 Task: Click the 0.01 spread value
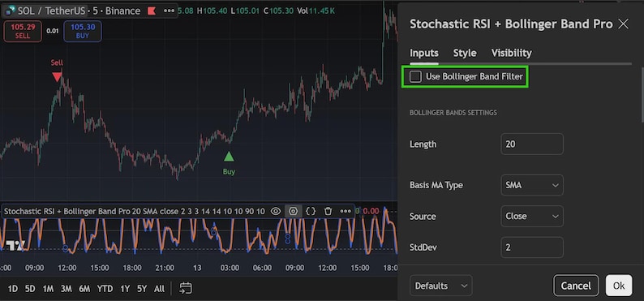pyautogui.click(x=53, y=31)
